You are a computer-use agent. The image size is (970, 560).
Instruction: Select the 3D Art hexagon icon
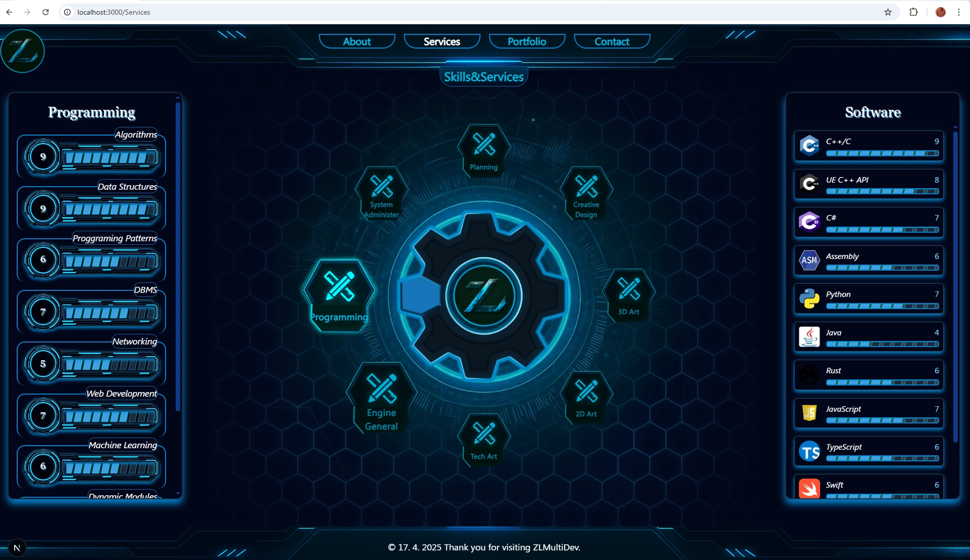click(x=629, y=296)
